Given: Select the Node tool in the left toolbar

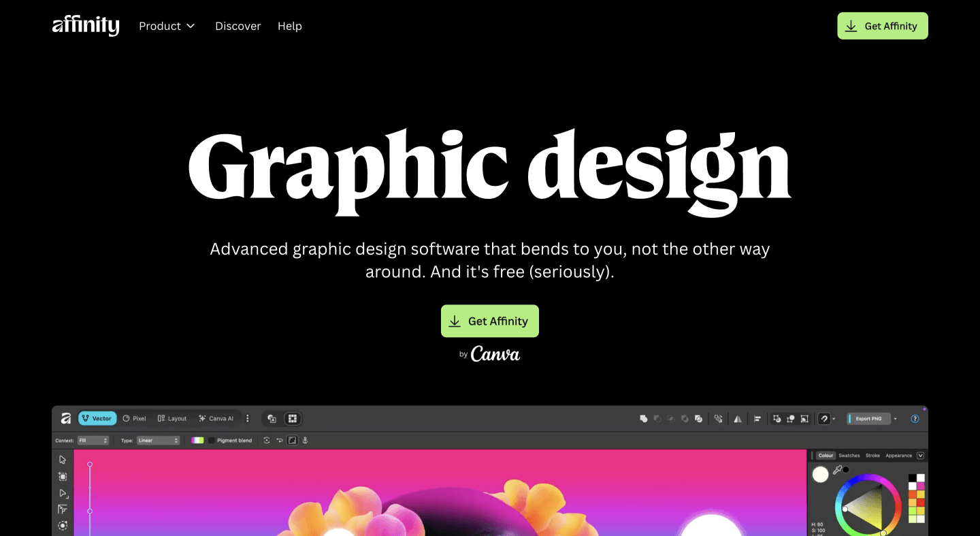Looking at the screenshot, I should pyautogui.click(x=62, y=492).
